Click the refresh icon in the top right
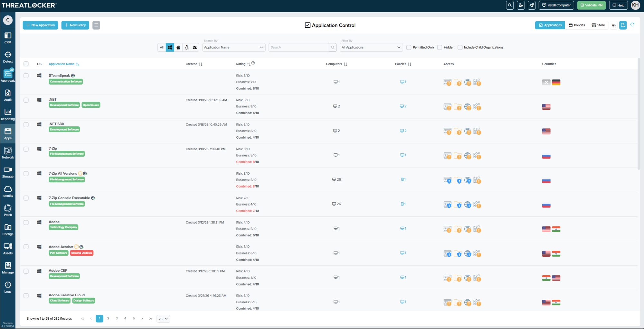This screenshot has height=329, width=644. click(x=632, y=25)
